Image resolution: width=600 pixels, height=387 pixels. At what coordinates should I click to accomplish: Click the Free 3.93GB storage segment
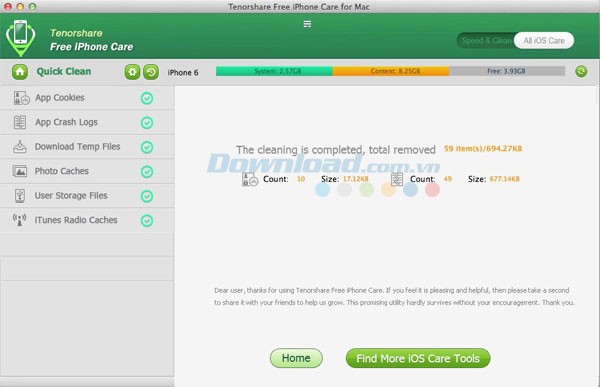(x=507, y=71)
